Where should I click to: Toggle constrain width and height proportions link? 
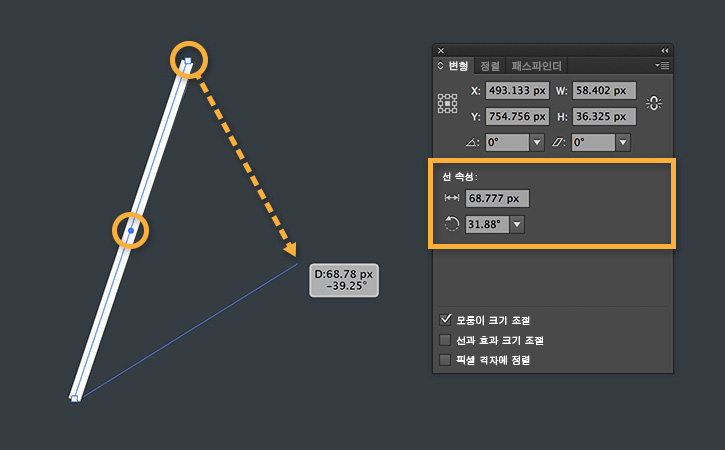[655, 103]
